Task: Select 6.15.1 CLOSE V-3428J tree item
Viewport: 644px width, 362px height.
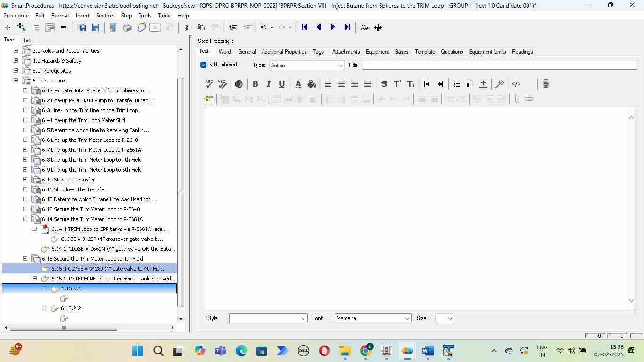Action: 108,269
